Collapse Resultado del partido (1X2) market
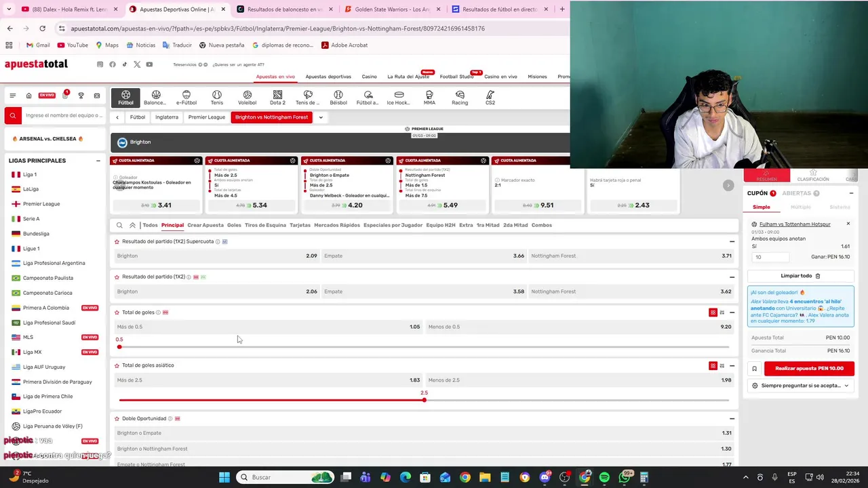 (x=732, y=277)
